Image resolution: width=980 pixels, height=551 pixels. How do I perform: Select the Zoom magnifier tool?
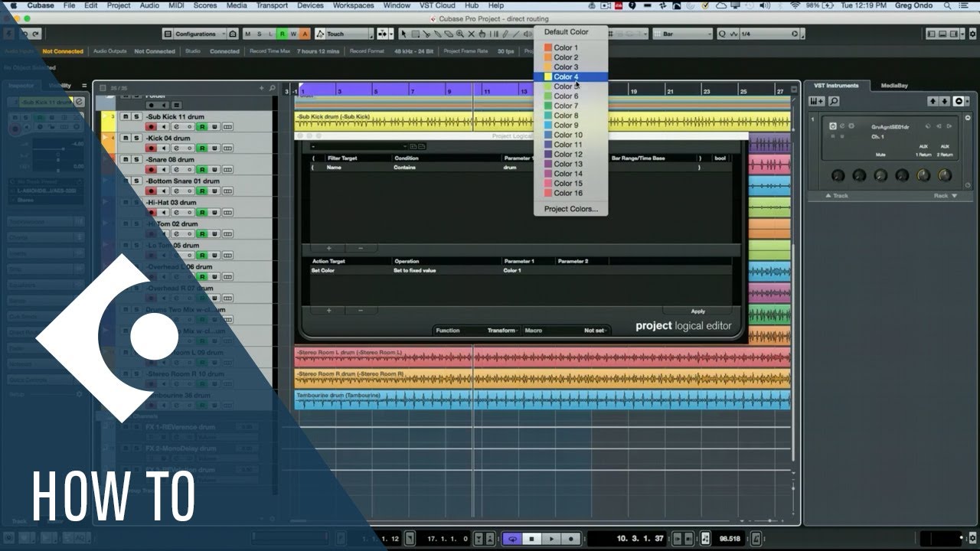click(460, 34)
